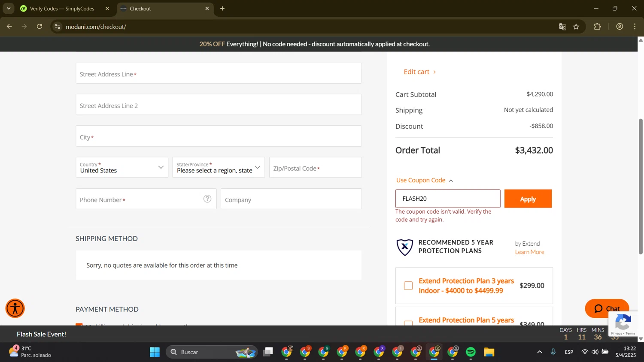Go back to previous page
Image resolution: width=644 pixels, height=362 pixels.
[9, 27]
